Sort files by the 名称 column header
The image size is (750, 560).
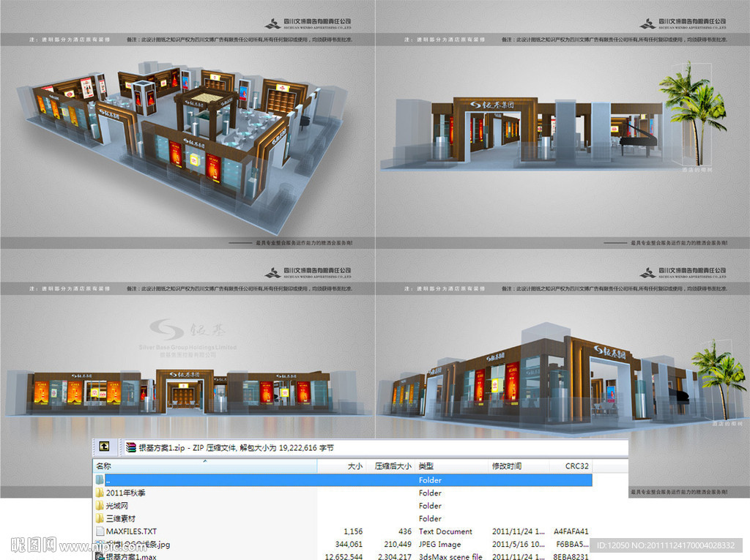coord(205,466)
